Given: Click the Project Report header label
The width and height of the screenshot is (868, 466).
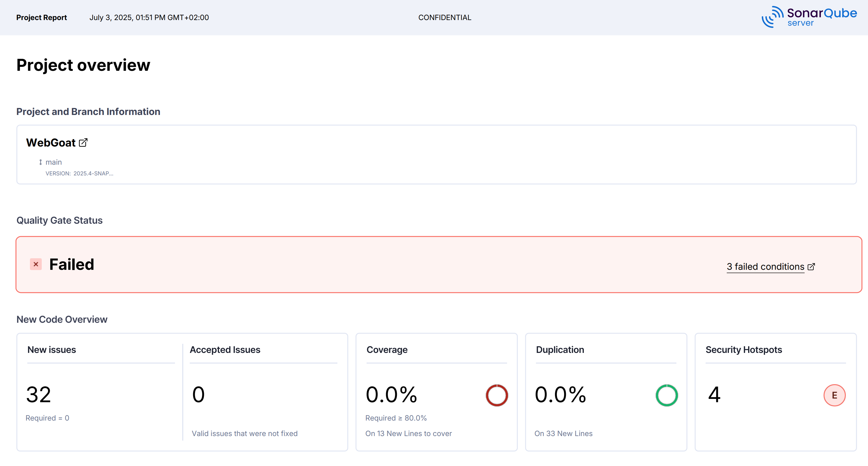Looking at the screenshot, I should pos(41,17).
